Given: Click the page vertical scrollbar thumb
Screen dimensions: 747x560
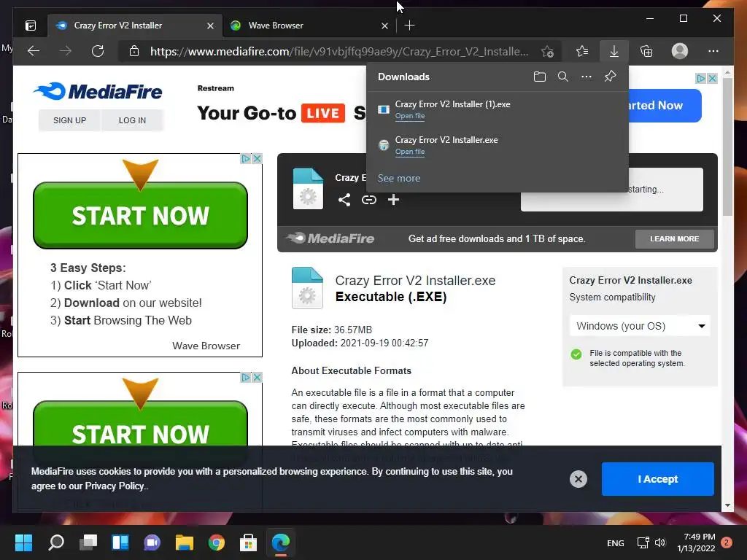Looking at the screenshot, I should pos(727,146).
